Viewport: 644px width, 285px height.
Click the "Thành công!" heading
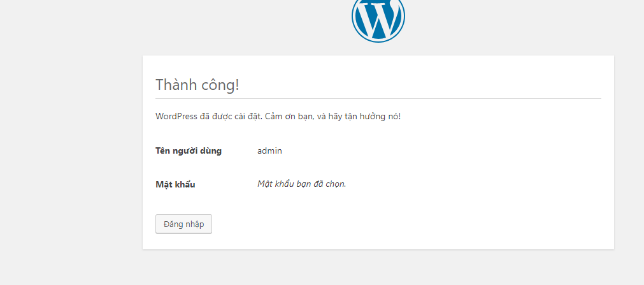(x=197, y=85)
